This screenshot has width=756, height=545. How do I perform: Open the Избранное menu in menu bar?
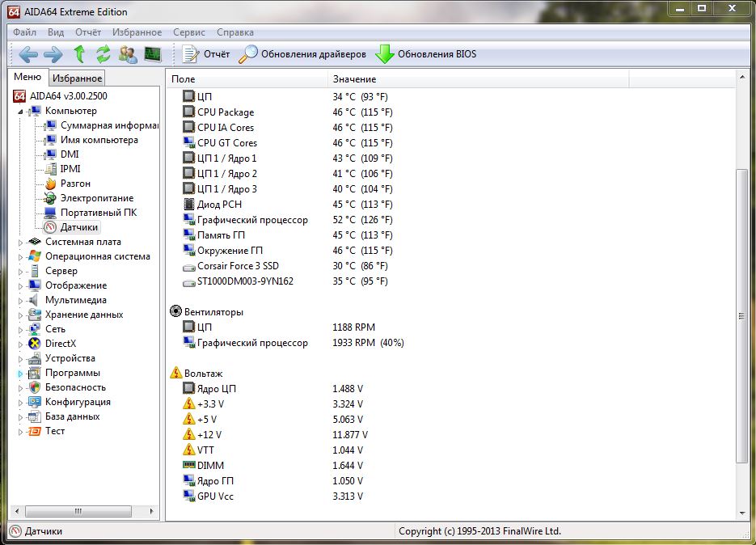coord(137,32)
